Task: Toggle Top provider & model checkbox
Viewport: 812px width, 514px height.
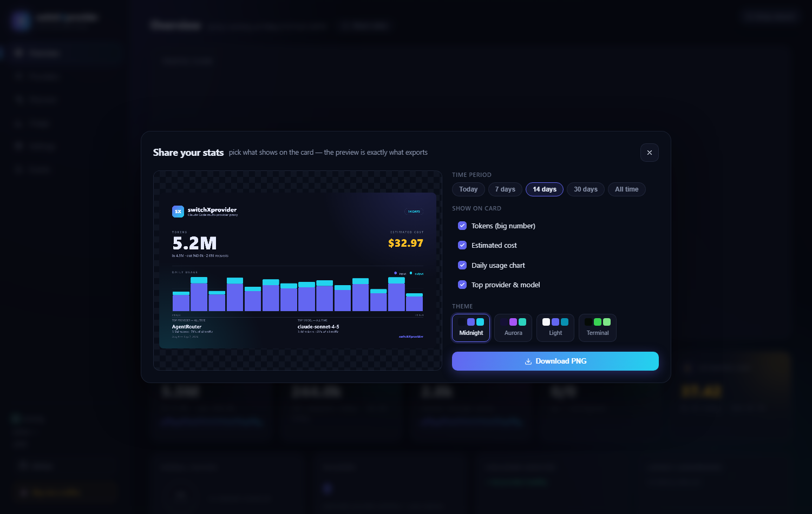Action: pyautogui.click(x=462, y=285)
